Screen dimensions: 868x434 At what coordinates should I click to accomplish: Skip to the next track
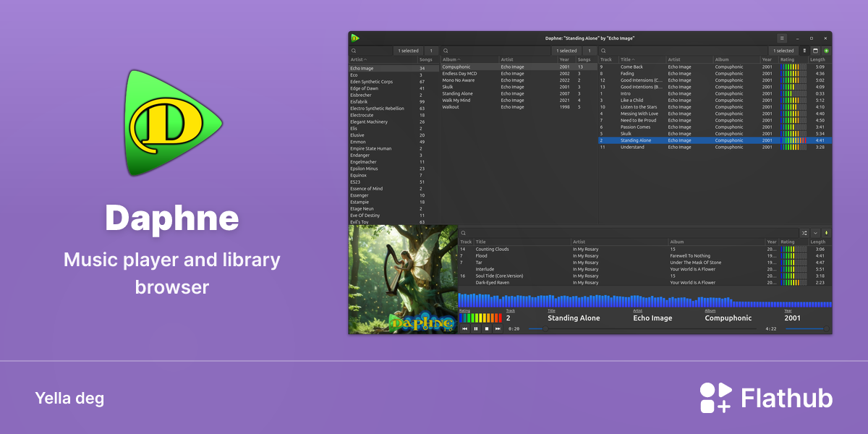point(498,328)
